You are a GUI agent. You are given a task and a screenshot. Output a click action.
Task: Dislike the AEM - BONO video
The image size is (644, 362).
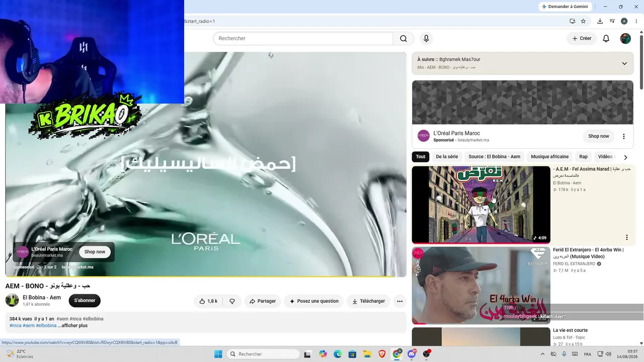pos(232,301)
